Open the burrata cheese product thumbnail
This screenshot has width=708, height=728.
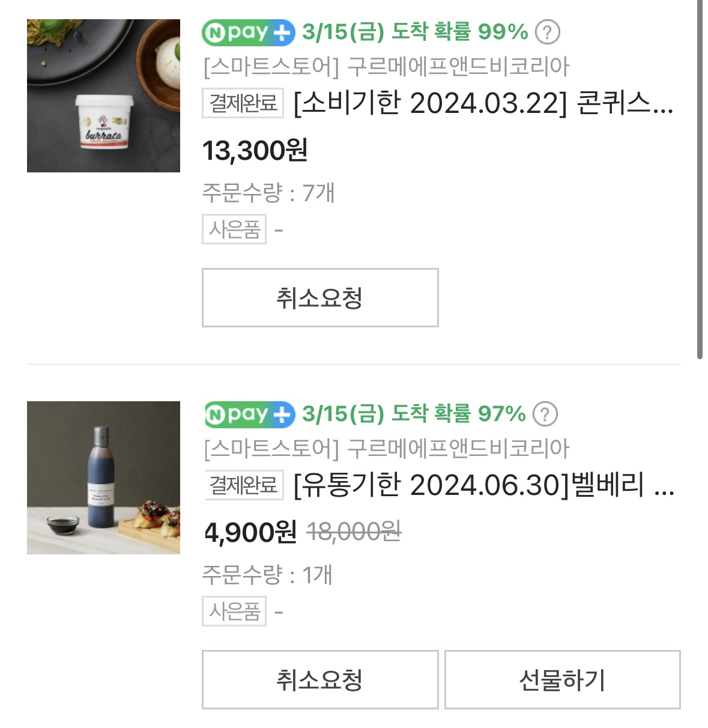point(103,96)
